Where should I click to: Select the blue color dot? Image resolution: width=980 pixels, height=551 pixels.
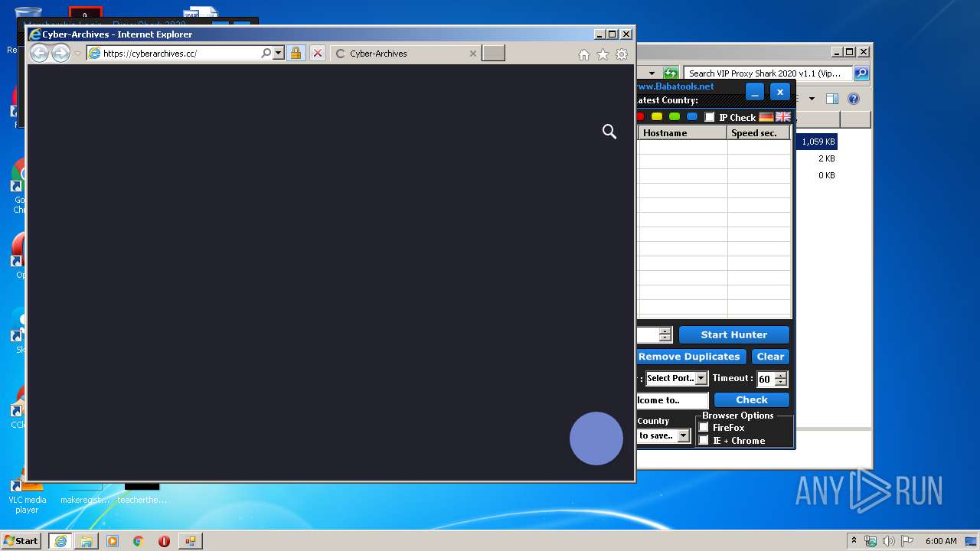tap(692, 117)
